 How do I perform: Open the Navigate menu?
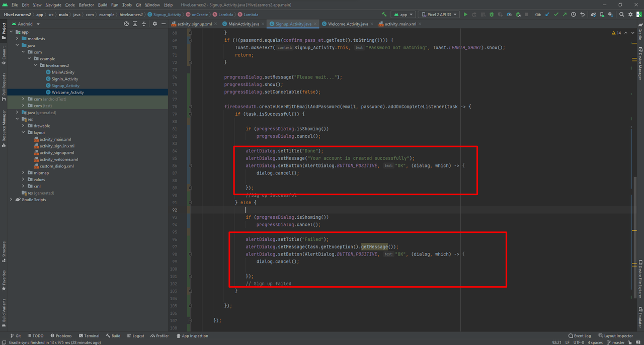click(x=53, y=5)
